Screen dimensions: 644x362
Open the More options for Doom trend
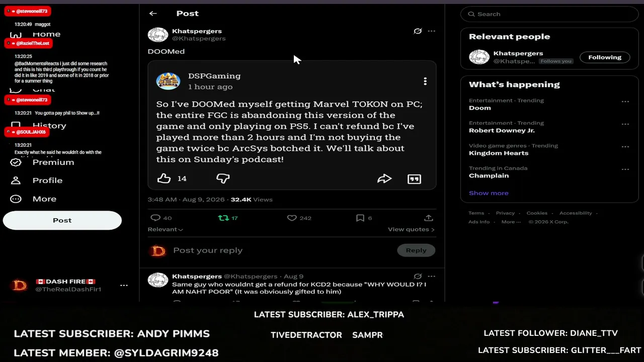tap(625, 102)
